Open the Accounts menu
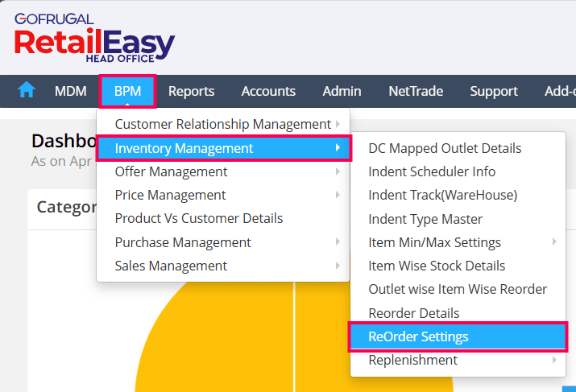The width and height of the screenshot is (576, 392). pyautogui.click(x=268, y=91)
